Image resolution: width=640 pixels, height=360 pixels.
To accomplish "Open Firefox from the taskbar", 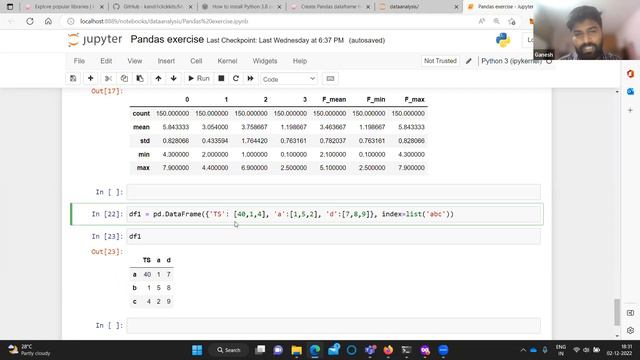I will point(388,350).
